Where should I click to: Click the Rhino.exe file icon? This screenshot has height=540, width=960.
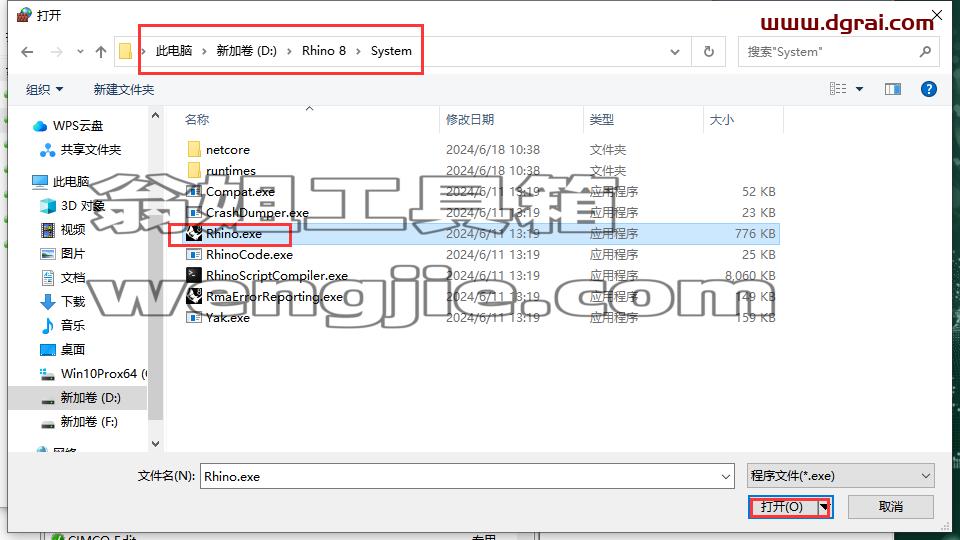(194, 233)
